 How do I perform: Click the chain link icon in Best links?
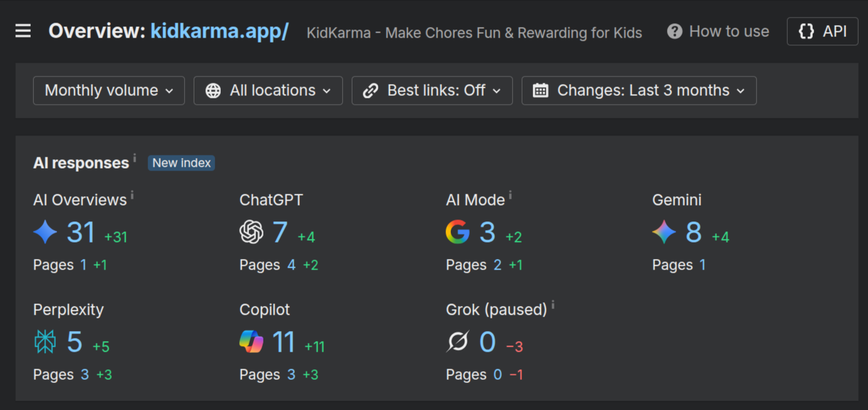[x=371, y=91]
